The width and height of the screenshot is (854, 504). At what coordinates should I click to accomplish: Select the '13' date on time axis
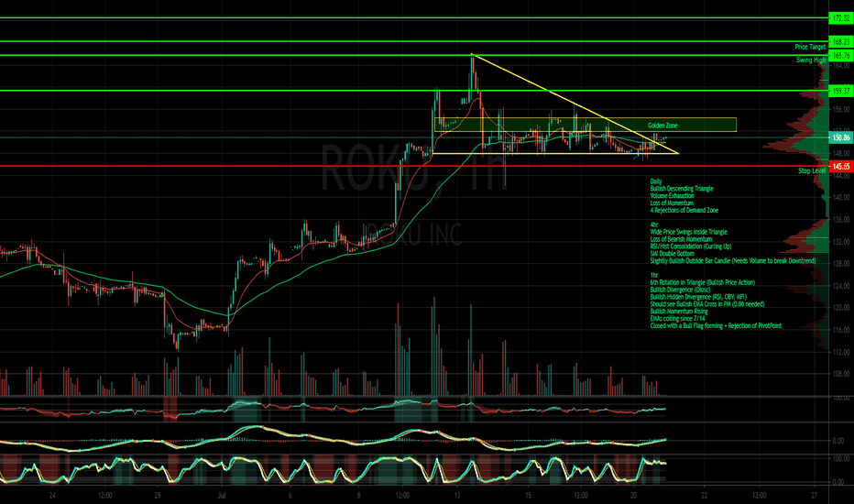coord(457,495)
